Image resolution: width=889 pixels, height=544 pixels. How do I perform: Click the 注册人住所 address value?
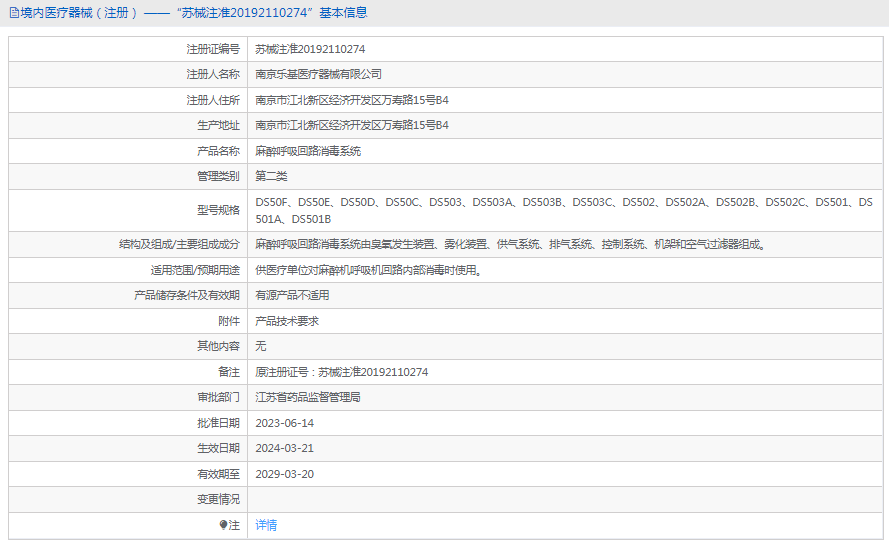pyautogui.click(x=352, y=100)
